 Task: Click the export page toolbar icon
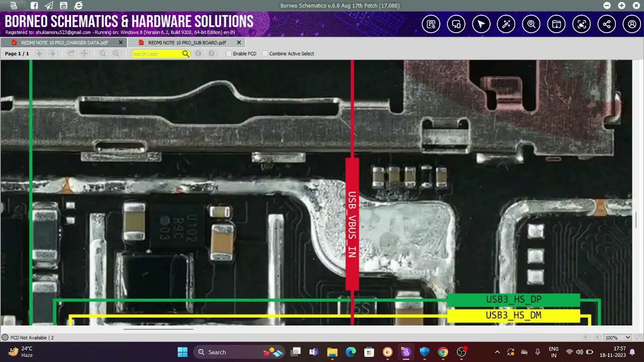click(x=71, y=54)
